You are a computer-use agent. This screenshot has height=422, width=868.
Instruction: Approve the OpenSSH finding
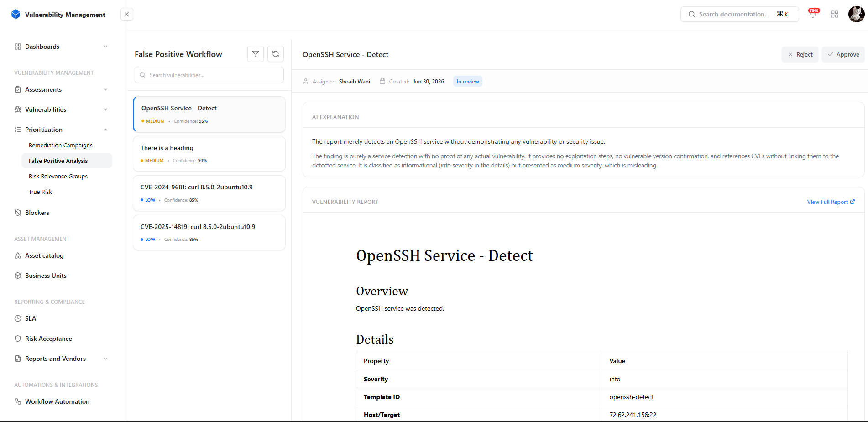point(843,54)
